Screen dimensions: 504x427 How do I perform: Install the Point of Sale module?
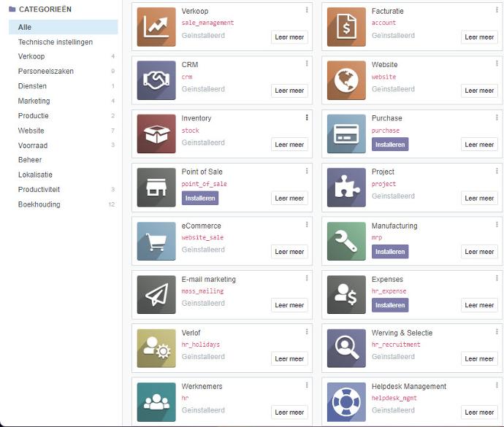tap(200, 198)
